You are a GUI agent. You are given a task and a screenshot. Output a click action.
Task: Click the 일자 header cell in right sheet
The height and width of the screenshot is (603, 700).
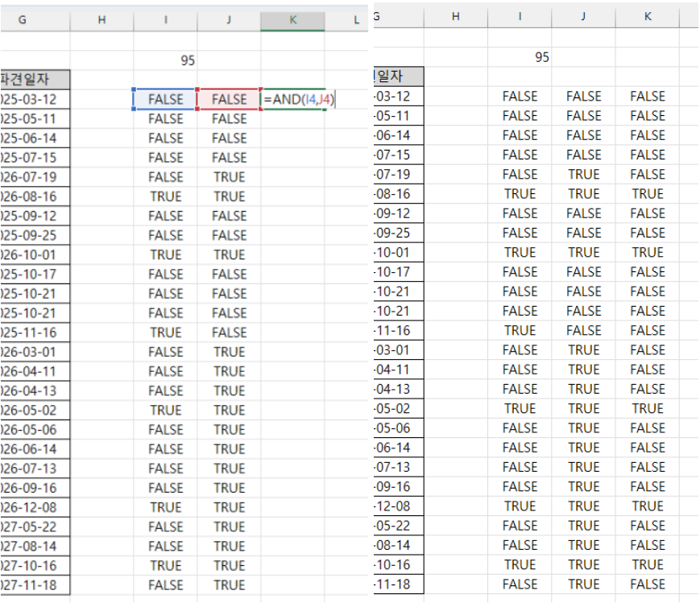pyautogui.click(x=399, y=76)
